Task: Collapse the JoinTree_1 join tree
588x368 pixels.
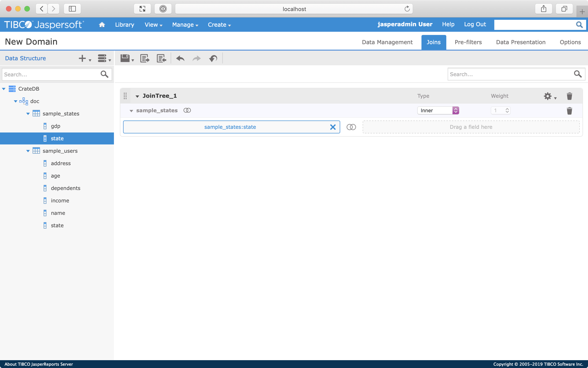Action: [x=137, y=96]
